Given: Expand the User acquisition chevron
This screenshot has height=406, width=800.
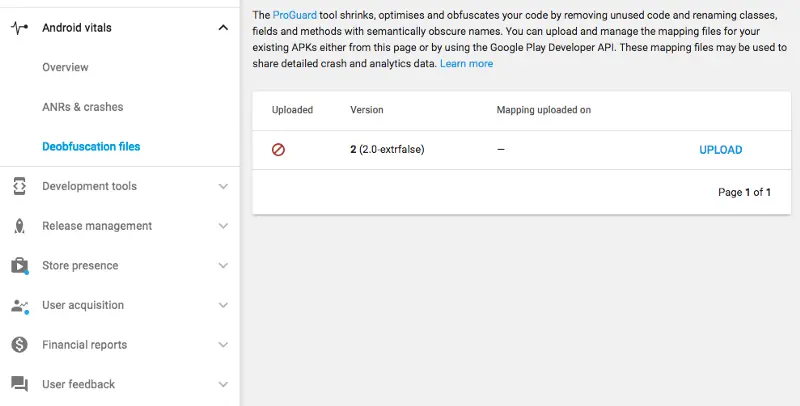Looking at the screenshot, I should (x=223, y=305).
